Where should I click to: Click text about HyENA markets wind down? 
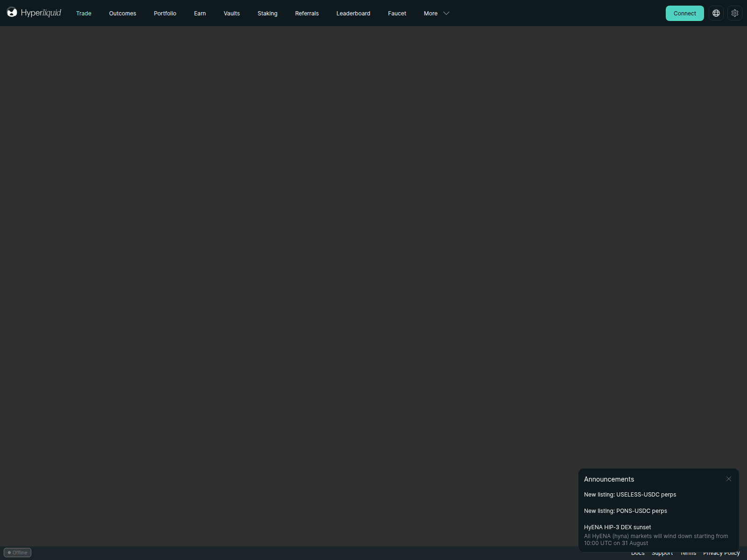[x=656, y=539]
